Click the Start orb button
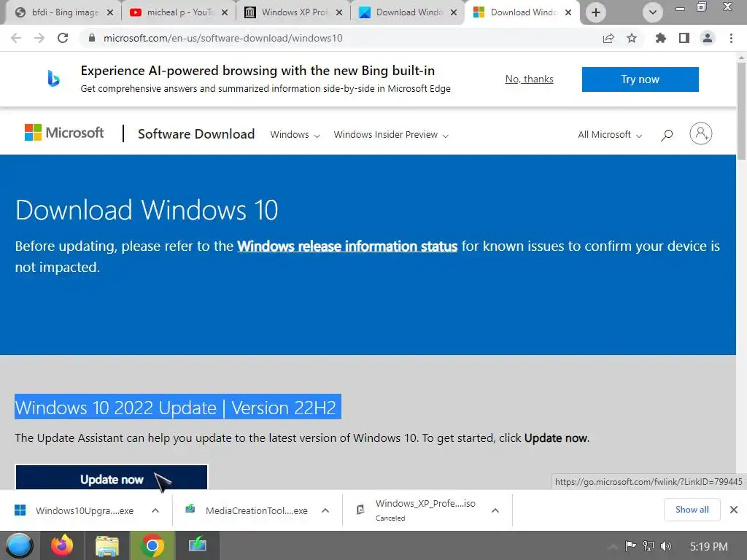Screen dimensions: 747x560 click(20, 545)
